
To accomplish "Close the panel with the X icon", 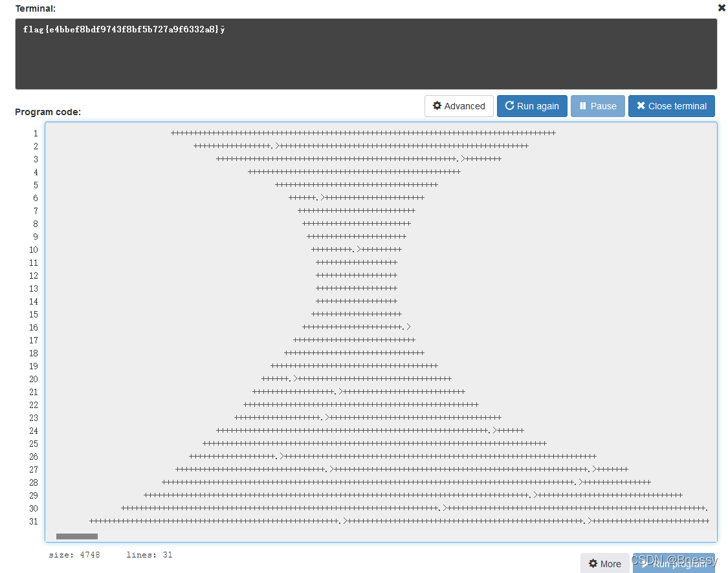I will (x=722, y=8).
